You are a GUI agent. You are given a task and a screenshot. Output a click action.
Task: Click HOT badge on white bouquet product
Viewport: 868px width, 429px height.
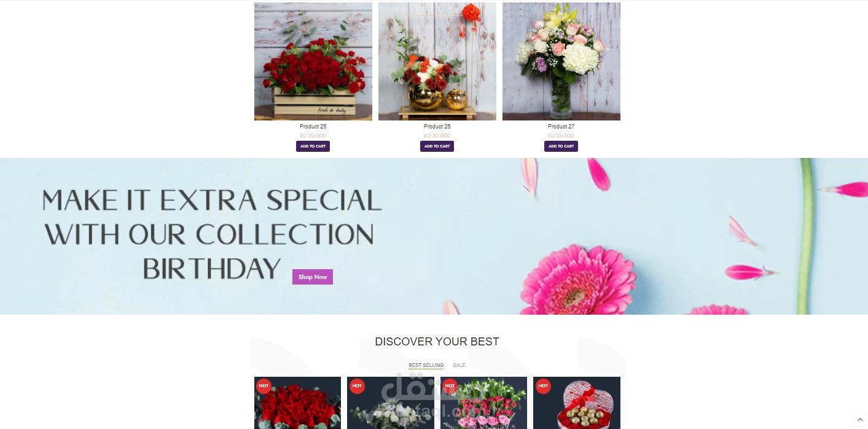coord(356,386)
